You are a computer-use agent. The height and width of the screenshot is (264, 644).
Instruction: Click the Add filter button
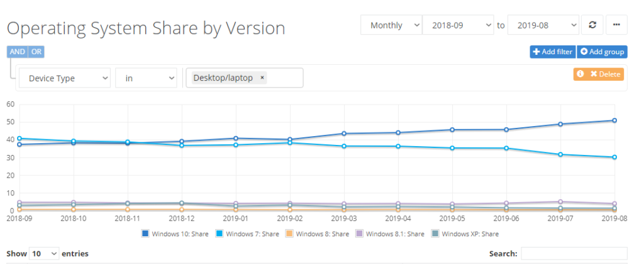[552, 52]
